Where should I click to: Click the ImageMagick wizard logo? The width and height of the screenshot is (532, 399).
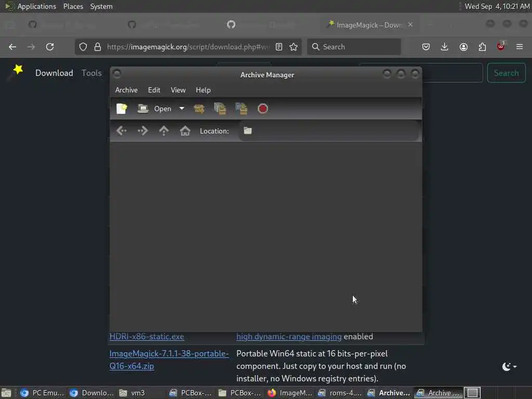point(15,72)
